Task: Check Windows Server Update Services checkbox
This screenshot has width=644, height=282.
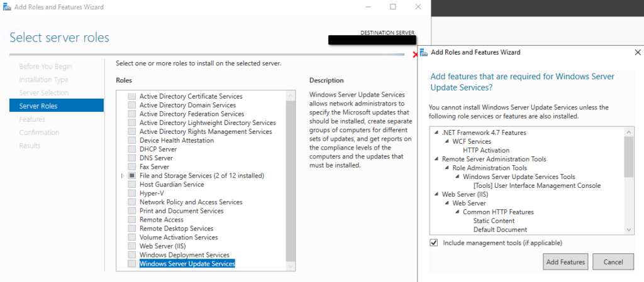Action: pyautogui.click(x=131, y=264)
